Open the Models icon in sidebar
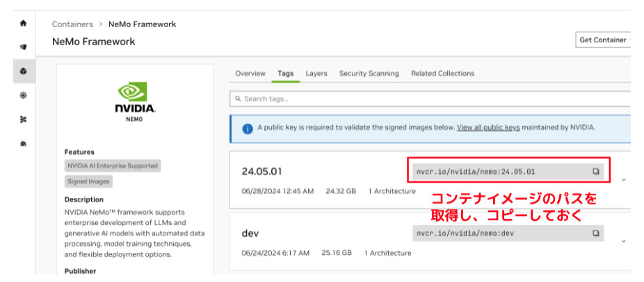The height and width of the screenshot is (282, 644). (24, 119)
